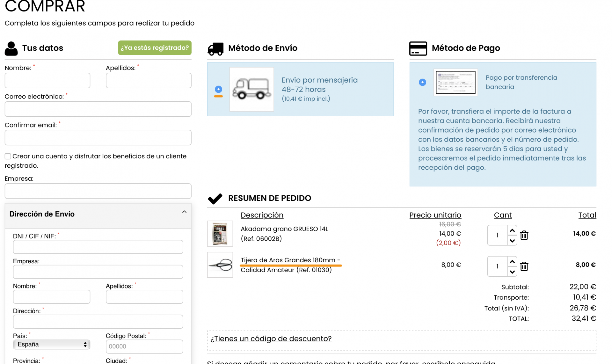
Task: Open ¿Tienes un código de descuento? link
Action: pyautogui.click(x=271, y=339)
